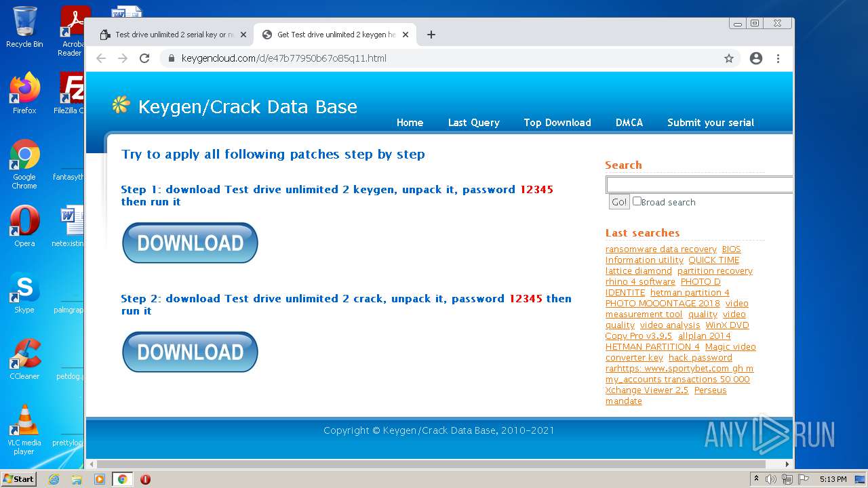
Task: Open 'Xchange Viewer 2.5' link
Action: pyautogui.click(x=646, y=390)
